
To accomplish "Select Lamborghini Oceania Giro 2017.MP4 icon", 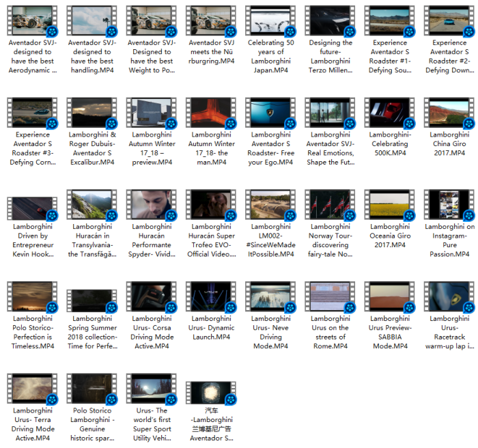I will point(390,205).
